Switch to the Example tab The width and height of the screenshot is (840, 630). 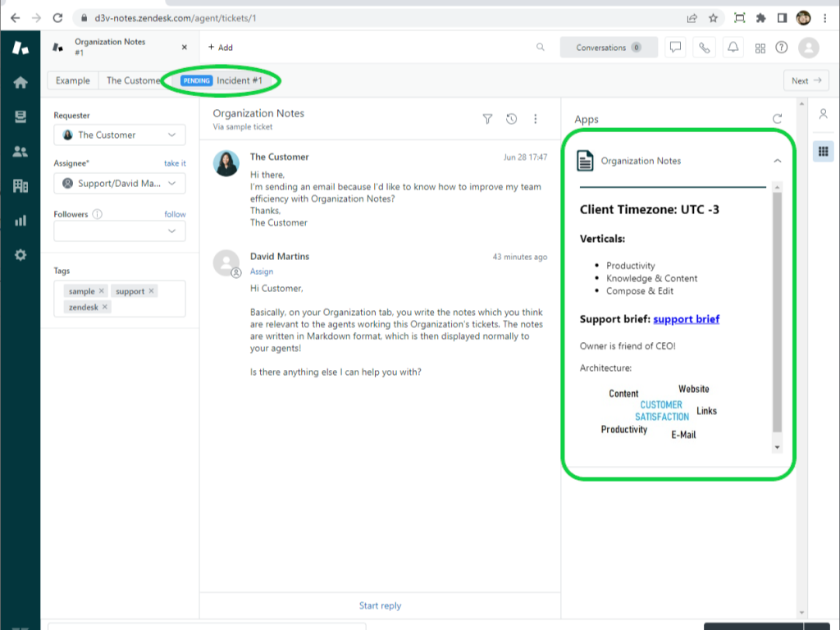point(73,80)
